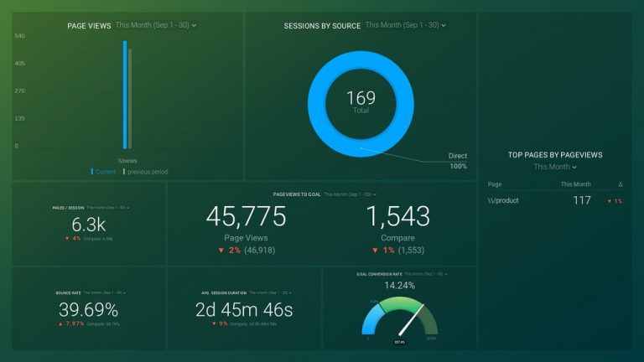Image resolution: width=644 pixels, height=362 pixels.
Task: Click the 45,775 Page Views number
Action: click(x=246, y=216)
